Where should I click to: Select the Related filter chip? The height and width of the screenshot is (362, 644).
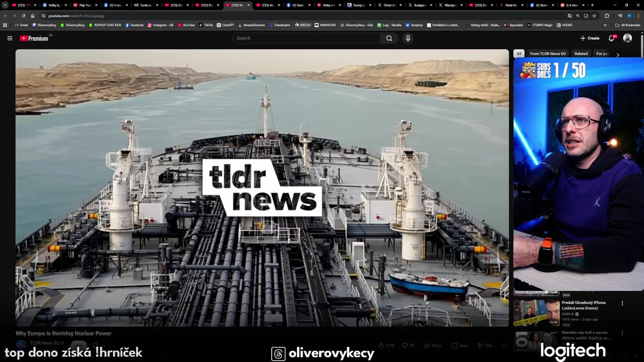pos(581,54)
